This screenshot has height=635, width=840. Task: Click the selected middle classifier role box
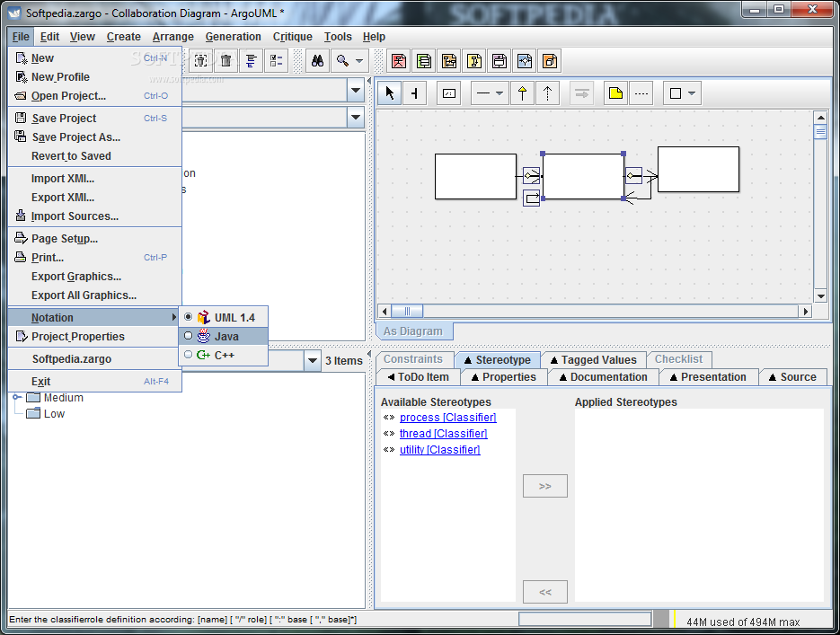pyautogui.click(x=583, y=176)
